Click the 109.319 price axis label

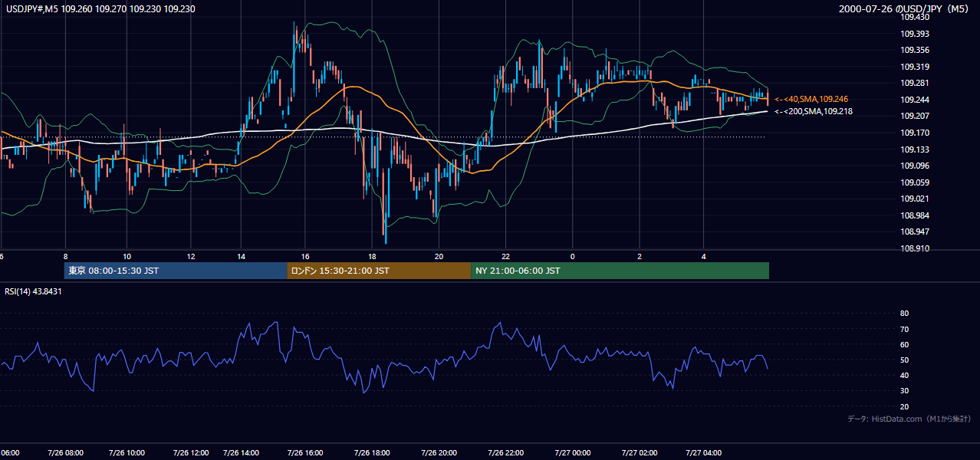pos(915,67)
